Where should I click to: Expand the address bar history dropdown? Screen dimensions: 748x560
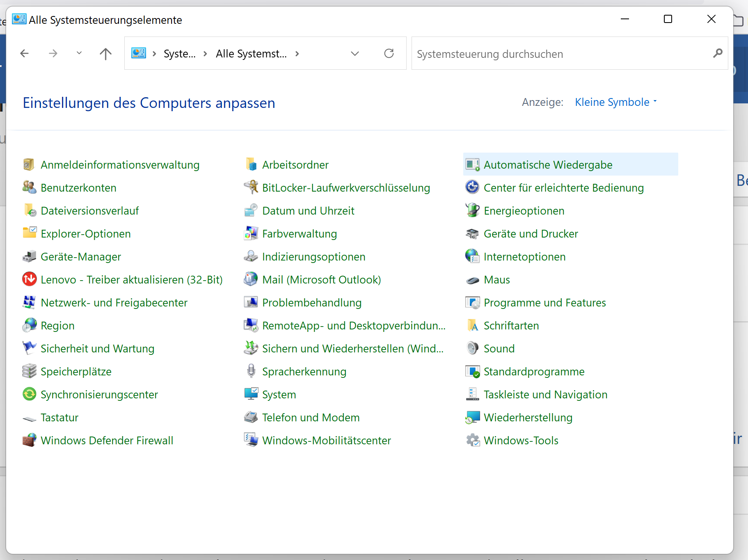(355, 53)
